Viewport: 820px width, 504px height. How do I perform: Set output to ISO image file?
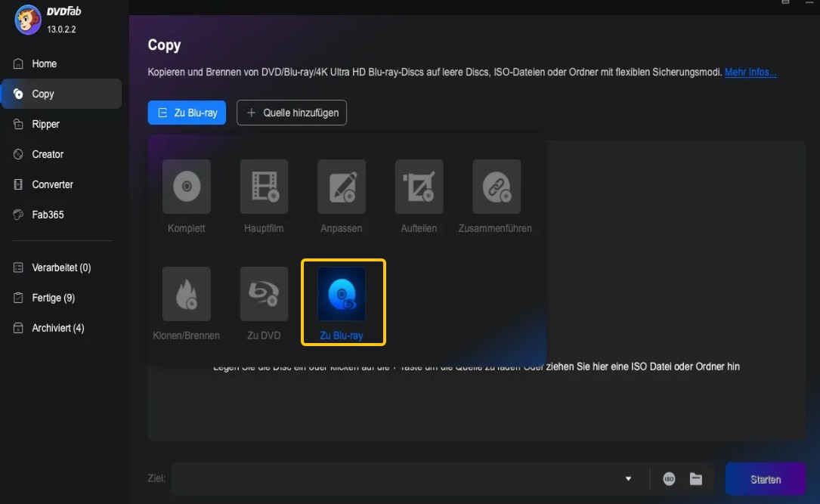[669, 479]
